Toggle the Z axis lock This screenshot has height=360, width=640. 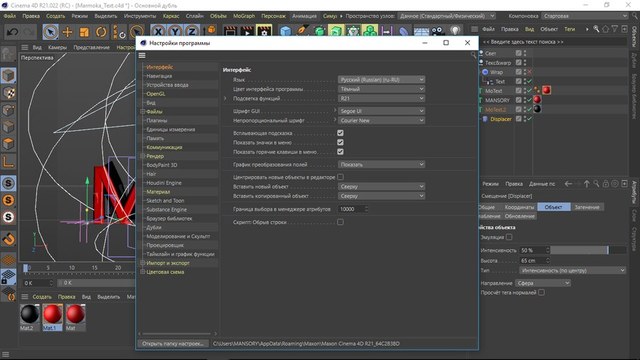pyautogui.click(x=192, y=31)
